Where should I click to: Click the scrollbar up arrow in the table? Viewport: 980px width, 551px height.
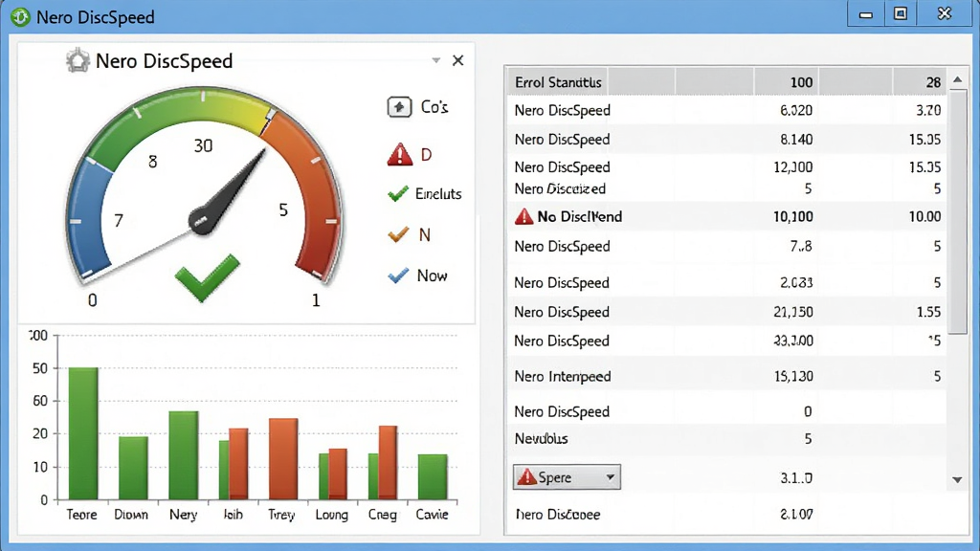point(957,80)
